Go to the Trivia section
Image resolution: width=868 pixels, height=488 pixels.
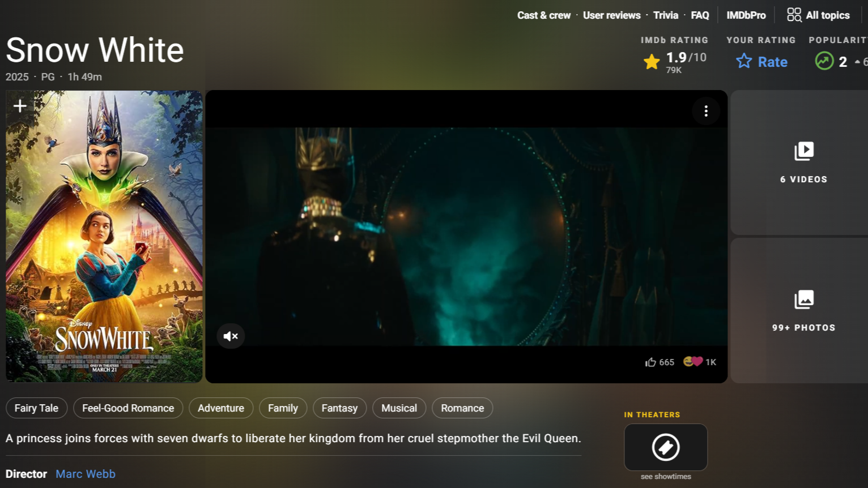pos(666,15)
